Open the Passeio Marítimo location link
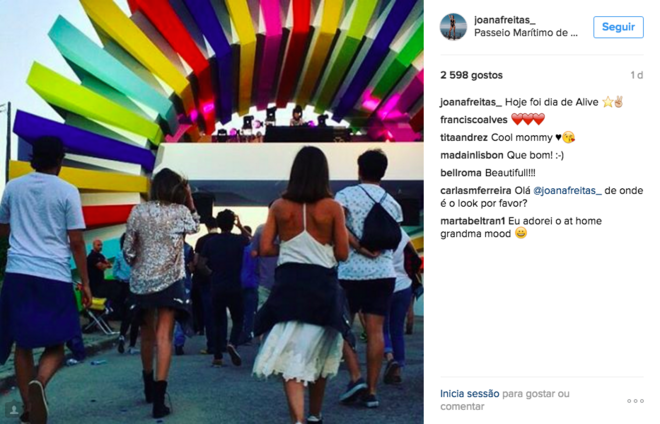Image resolution: width=660 pixels, height=424 pixels. [x=526, y=33]
